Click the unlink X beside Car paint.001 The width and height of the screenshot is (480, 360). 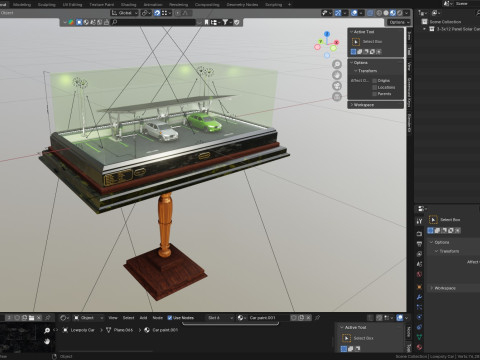[308, 318]
